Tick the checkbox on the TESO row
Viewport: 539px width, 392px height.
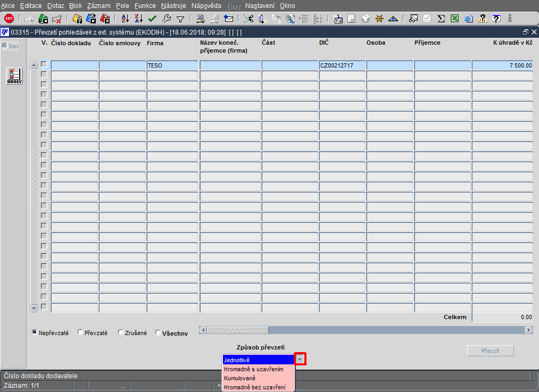point(44,64)
